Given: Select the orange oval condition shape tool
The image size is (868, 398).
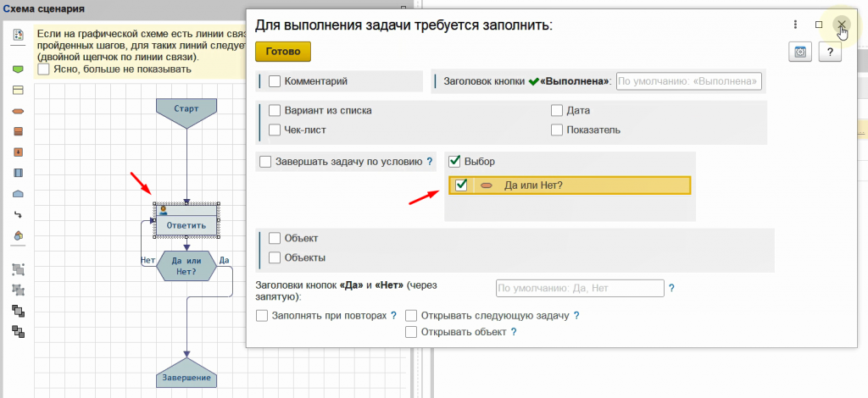Looking at the screenshot, I should [x=19, y=111].
